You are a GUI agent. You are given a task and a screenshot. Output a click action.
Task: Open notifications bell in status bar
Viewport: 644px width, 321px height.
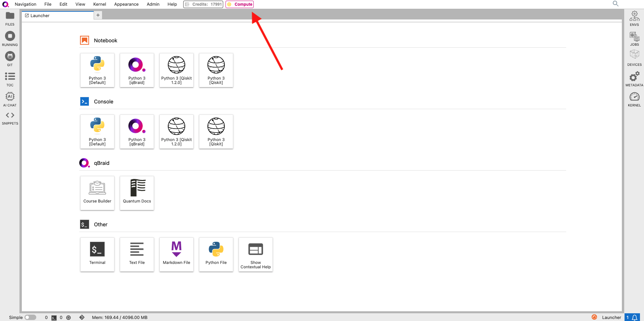tap(635, 317)
